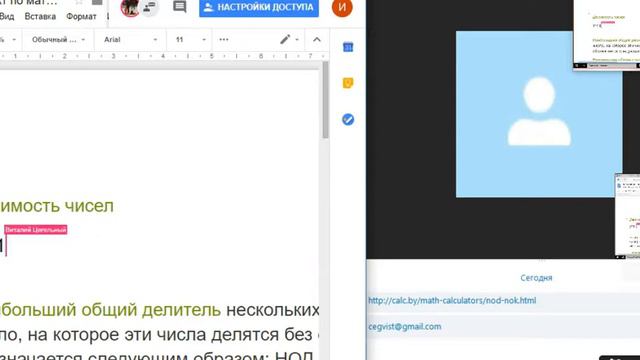Click the collaborator avatar photo
Viewport: 640px width, 360px height.
(x=130, y=8)
